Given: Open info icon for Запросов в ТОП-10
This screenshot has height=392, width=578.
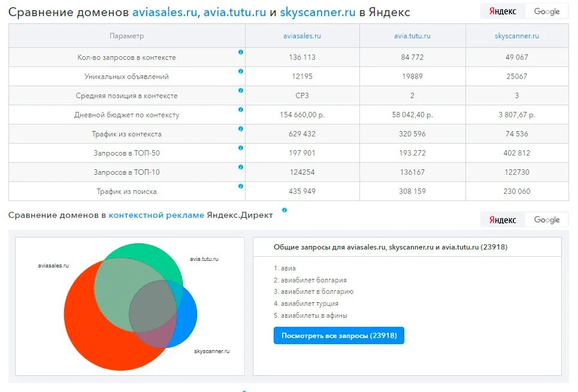Looking at the screenshot, I should [x=241, y=167].
